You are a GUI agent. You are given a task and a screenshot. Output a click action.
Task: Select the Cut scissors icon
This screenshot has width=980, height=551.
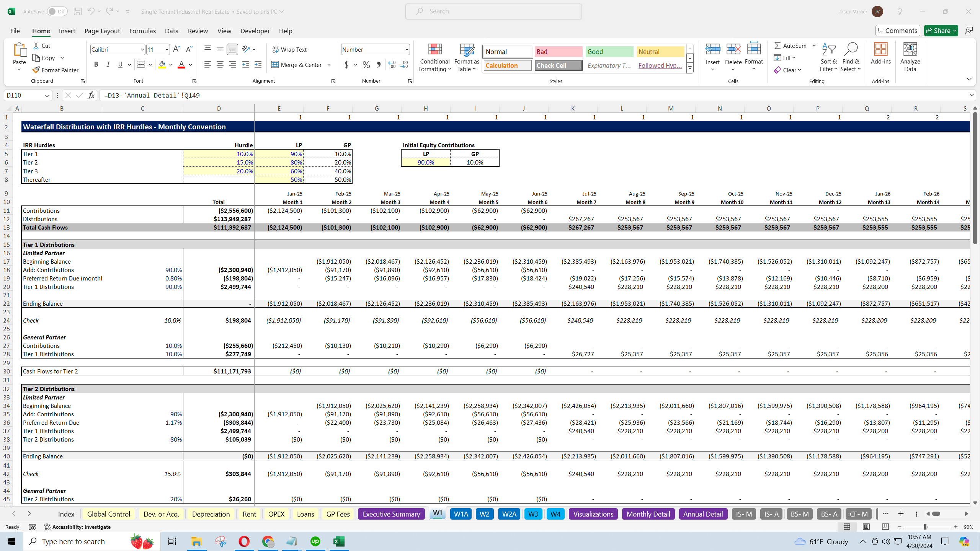[x=36, y=46]
